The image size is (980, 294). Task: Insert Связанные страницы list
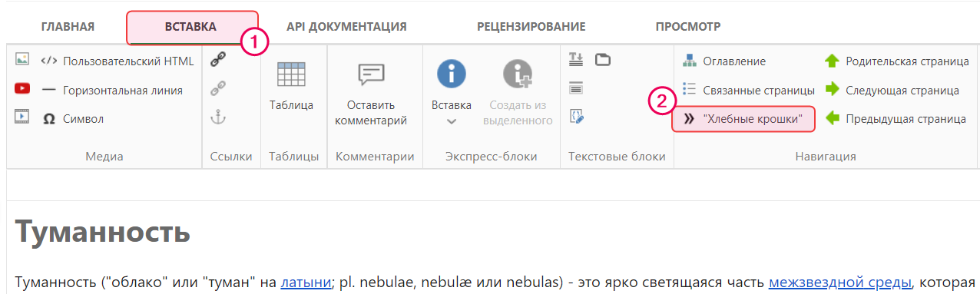(x=748, y=90)
